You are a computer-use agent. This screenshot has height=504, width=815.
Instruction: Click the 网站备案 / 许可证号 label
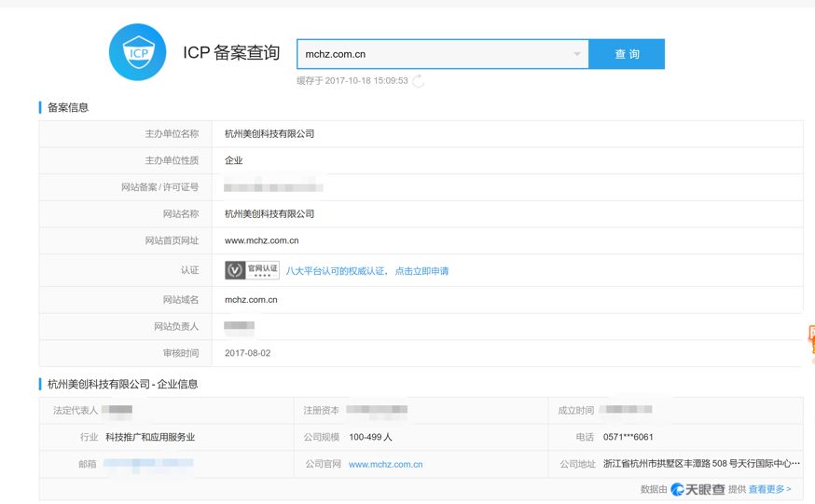[x=160, y=187]
